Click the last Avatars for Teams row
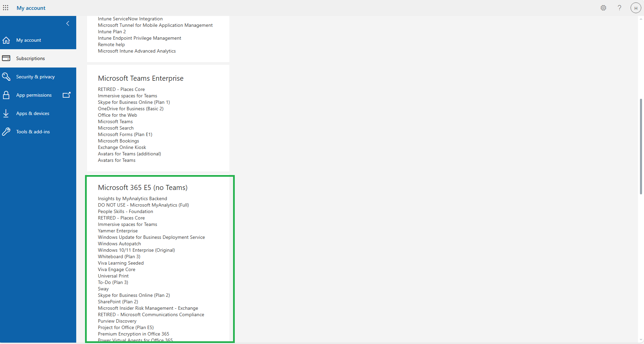 coord(117,160)
